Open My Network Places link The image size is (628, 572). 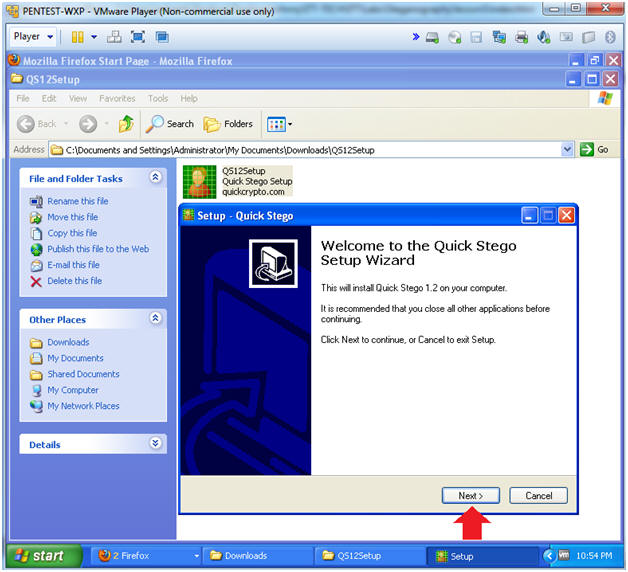tap(83, 406)
